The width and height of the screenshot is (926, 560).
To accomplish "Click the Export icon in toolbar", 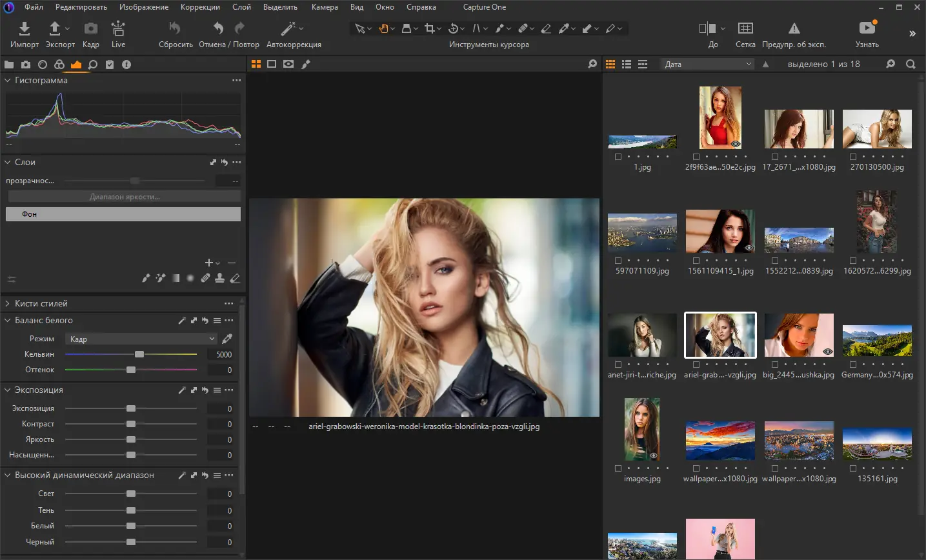I will 55,29.
